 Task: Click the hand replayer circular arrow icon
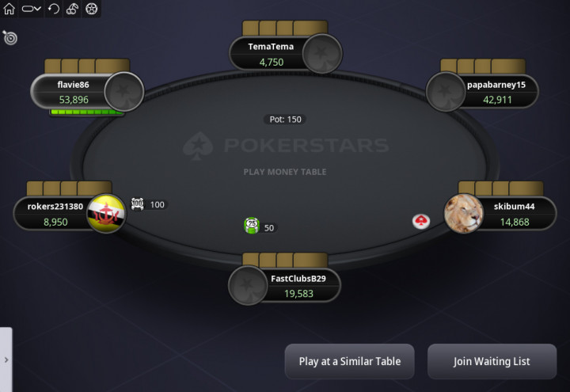coord(54,9)
